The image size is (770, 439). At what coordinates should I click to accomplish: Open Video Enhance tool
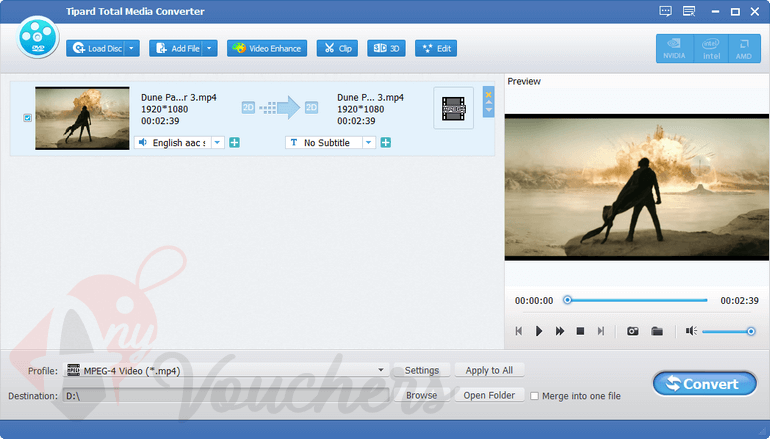(267, 48)
